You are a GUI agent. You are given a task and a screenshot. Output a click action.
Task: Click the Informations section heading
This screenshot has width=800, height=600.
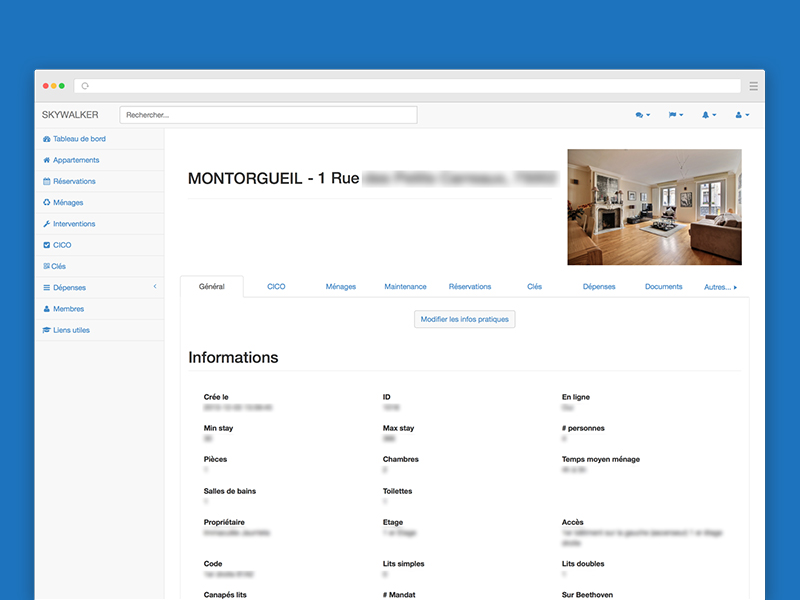pos(233,358)
